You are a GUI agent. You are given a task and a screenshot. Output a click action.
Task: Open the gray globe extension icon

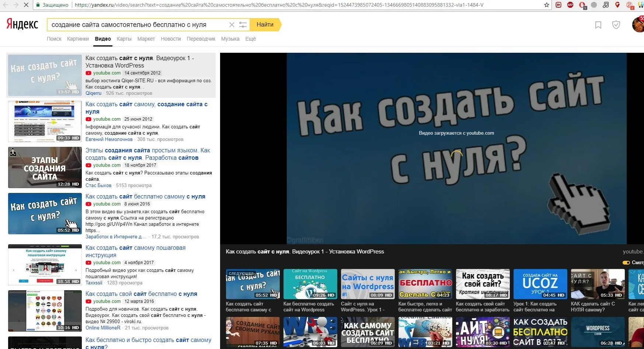click(594, 5)
